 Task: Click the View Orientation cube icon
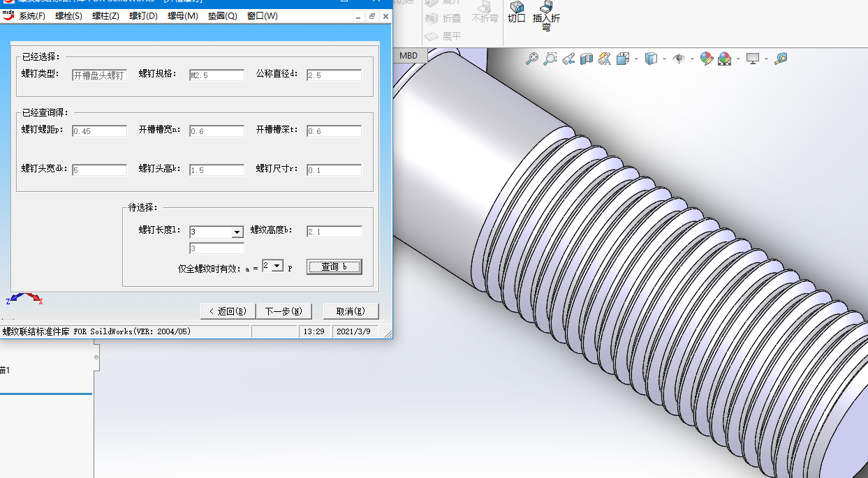point(623,59)
